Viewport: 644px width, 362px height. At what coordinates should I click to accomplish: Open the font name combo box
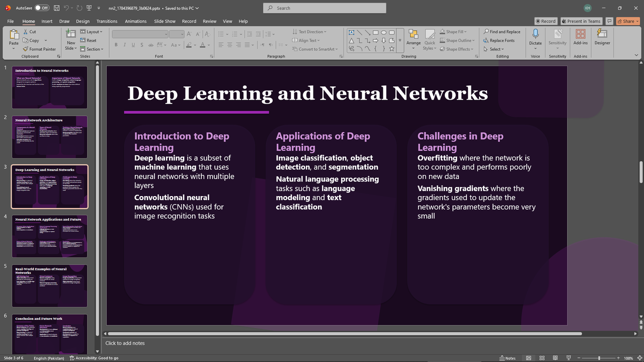coord(140,34)
